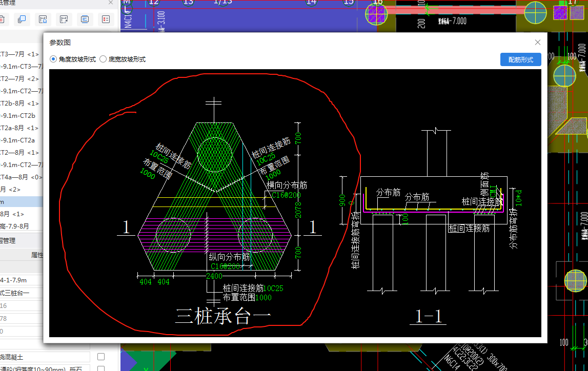
Task: Click C16@200 value under 横向分布筋
Action: pyautogui.click(x=286, y=195)
